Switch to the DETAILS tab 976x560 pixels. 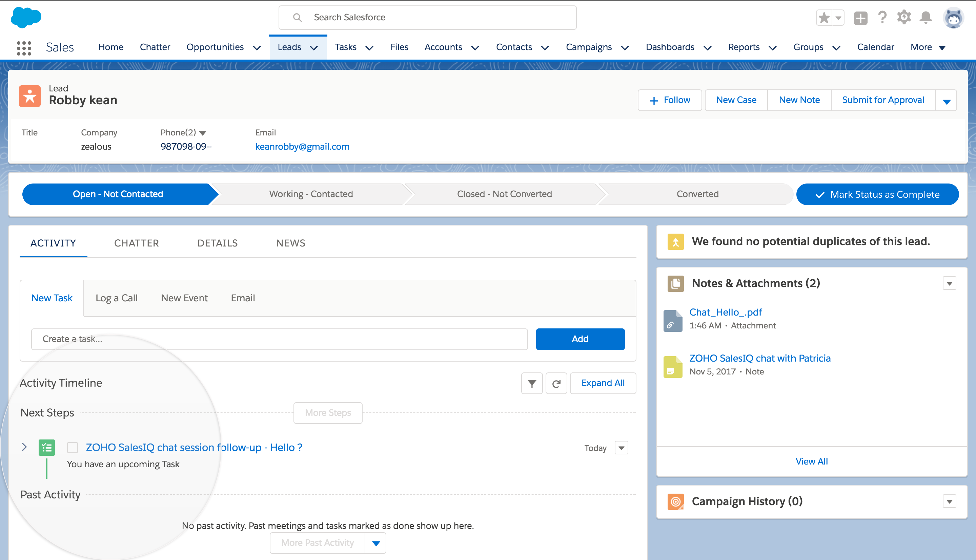click(218, 243)
